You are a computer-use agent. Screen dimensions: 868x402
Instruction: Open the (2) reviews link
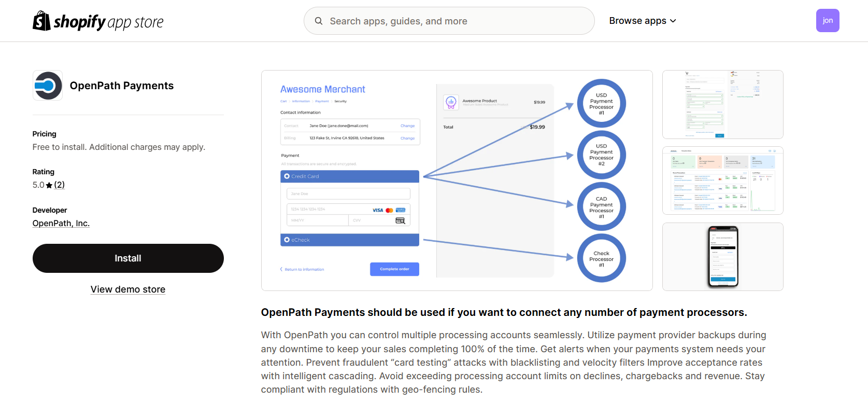(x=60, y=185)
